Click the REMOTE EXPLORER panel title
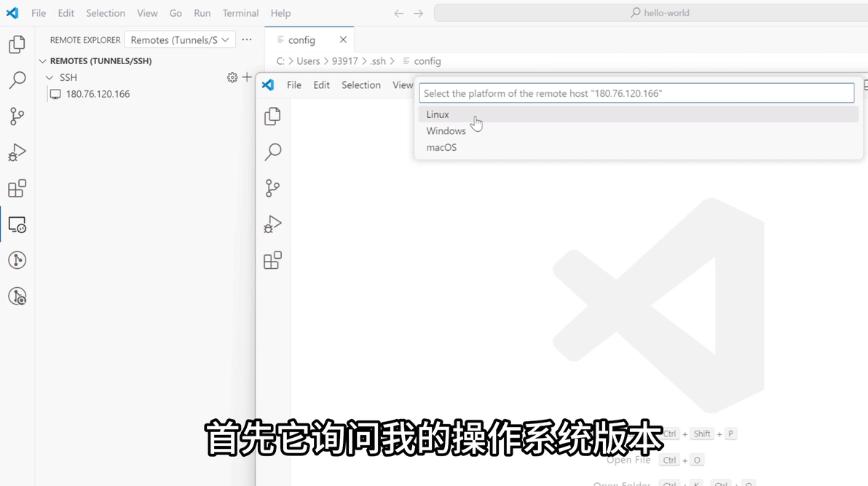Viewport: 868px width, 486px height. pos(85,40)
